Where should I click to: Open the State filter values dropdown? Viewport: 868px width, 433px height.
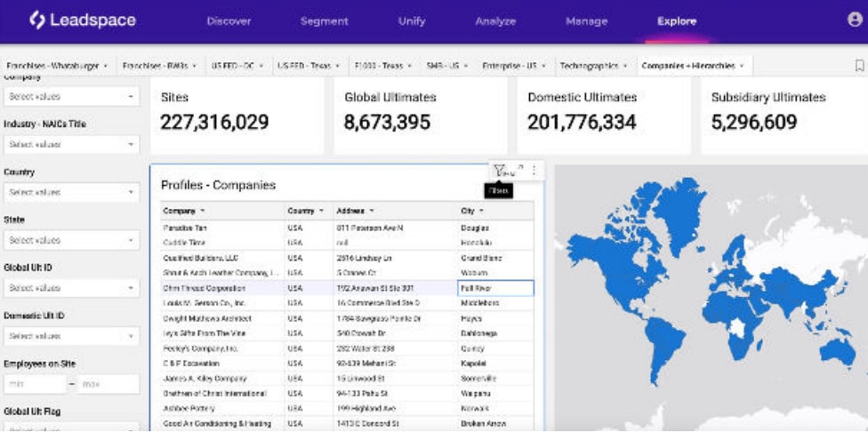pos(71,240)
